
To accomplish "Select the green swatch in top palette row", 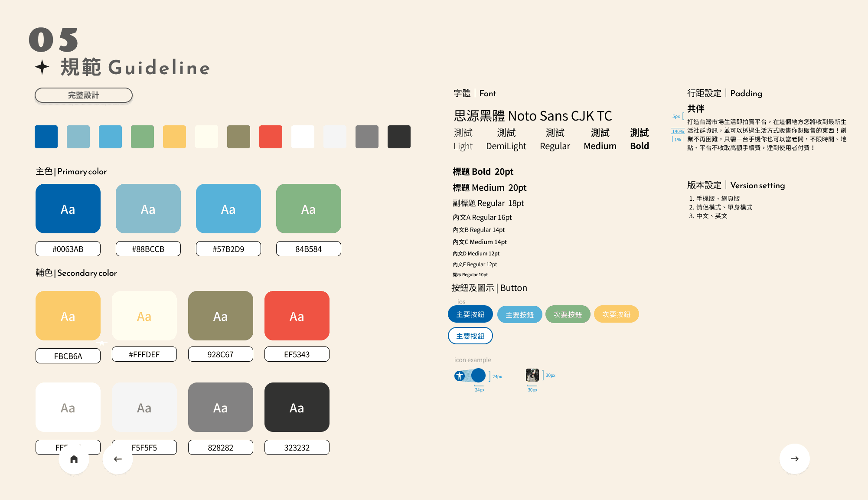I will pos(143,137).
